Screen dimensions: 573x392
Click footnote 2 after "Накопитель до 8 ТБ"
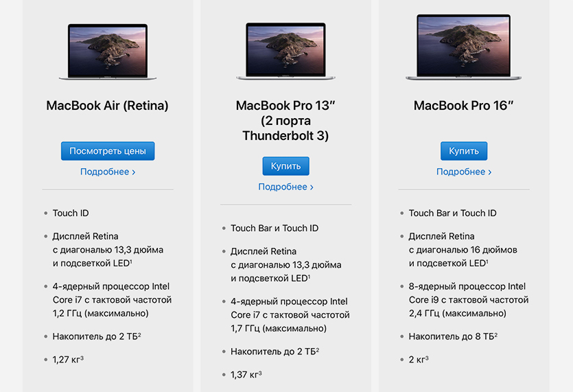pyautogui.click(x=495, y=334)
